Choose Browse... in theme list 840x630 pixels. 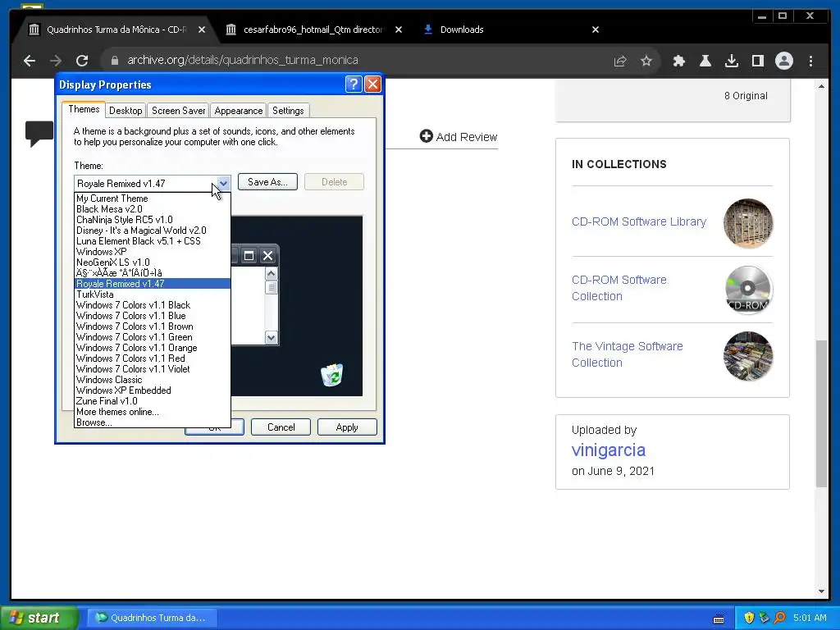click(152, 422)
